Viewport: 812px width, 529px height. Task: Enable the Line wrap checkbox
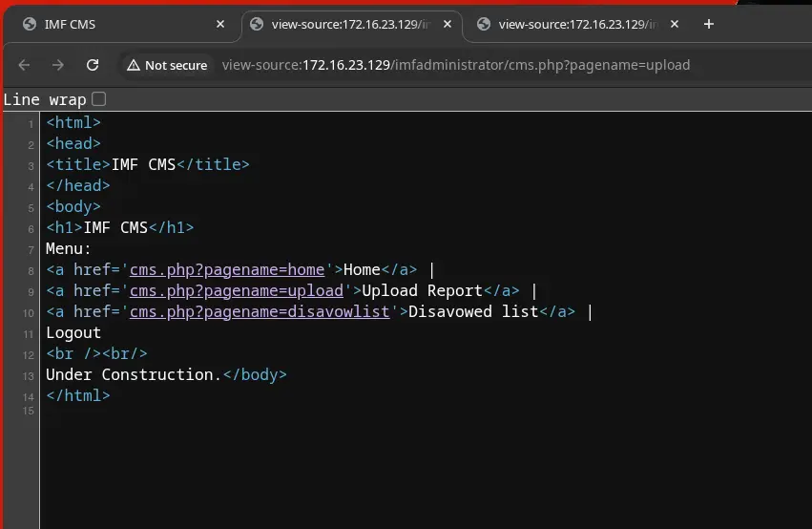coord(98,99)
